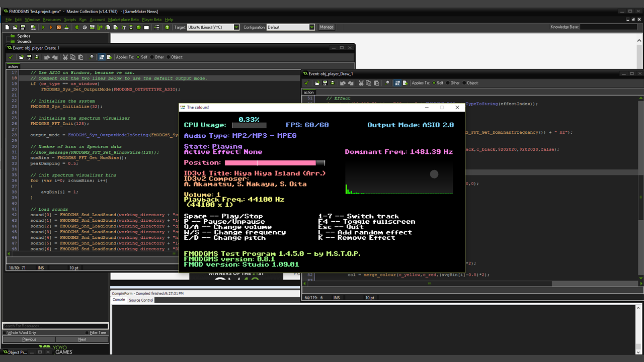Open the Resources menu
644x362 pixels.
[52, 20]
